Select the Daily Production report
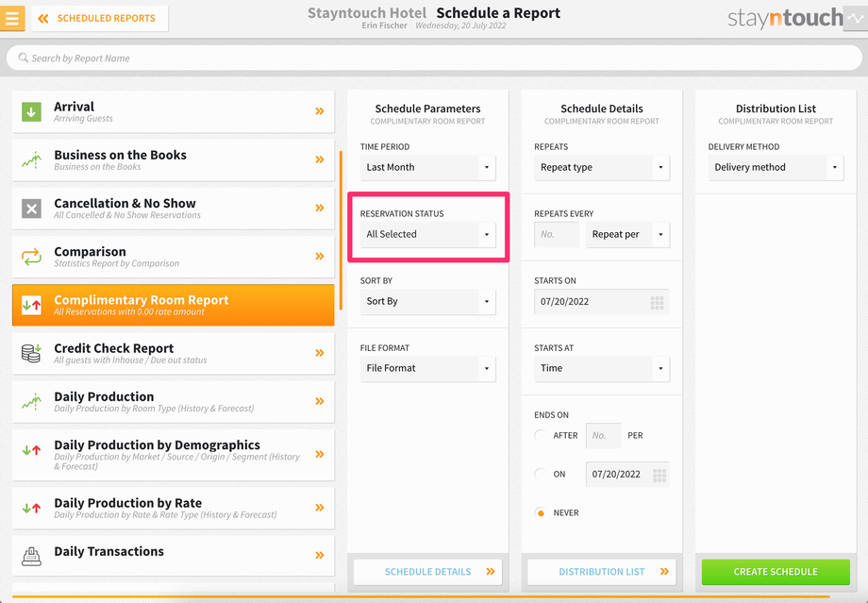This screenshot has height=603, width=868. (174, 401)
